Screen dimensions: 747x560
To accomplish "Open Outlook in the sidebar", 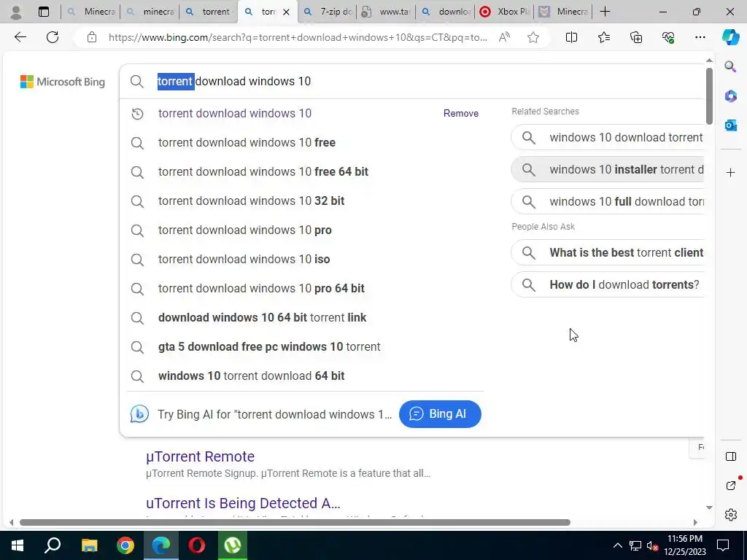I will pyautogui.click(x=730, y=125).
